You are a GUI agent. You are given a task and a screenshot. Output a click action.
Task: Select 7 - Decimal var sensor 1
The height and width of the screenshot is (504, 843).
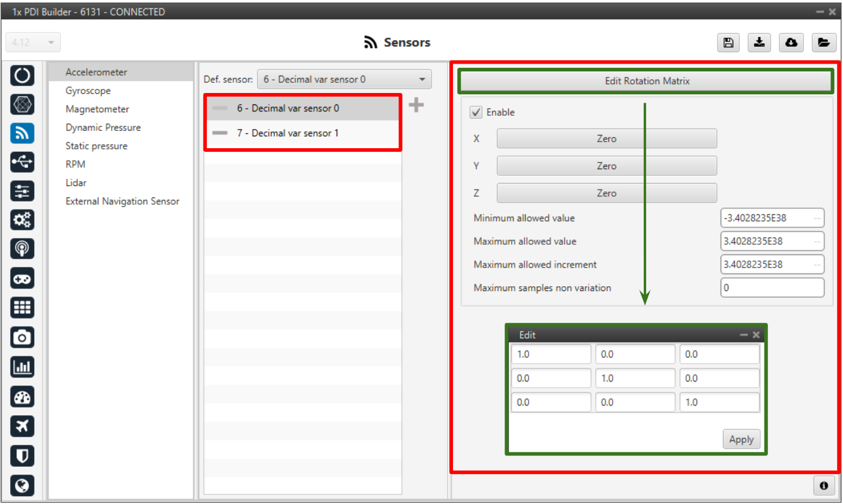click(287, 133)
